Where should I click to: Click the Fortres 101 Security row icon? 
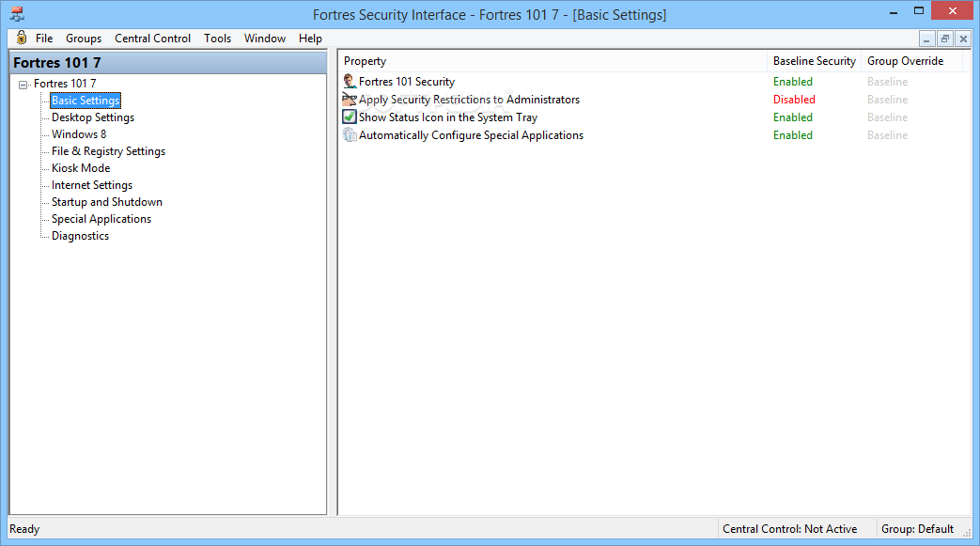[350, 82]
